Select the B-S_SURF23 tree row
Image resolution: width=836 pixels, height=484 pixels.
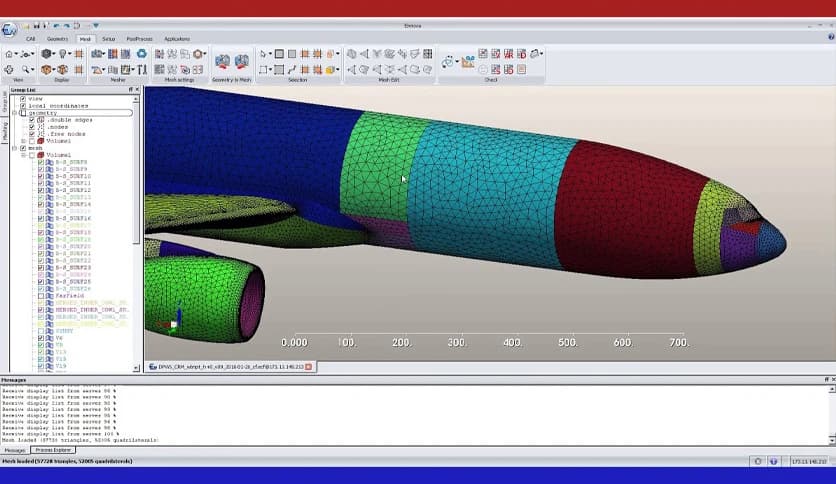pos(73,268)
